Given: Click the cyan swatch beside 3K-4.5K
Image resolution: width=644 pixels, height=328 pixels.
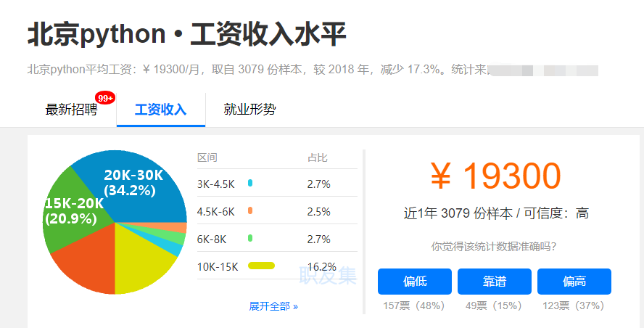Looking at the screenshot, I should click(250, 184).
